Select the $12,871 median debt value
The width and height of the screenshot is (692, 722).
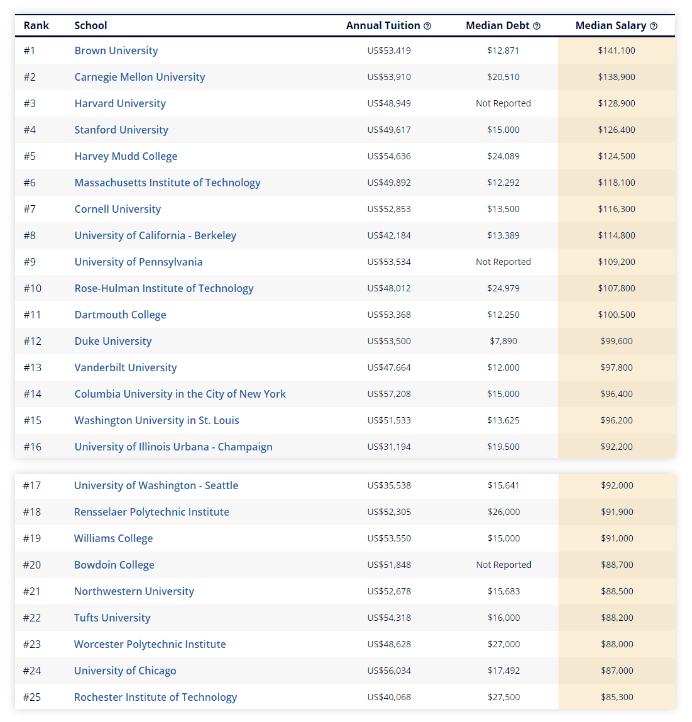[503, 51]
